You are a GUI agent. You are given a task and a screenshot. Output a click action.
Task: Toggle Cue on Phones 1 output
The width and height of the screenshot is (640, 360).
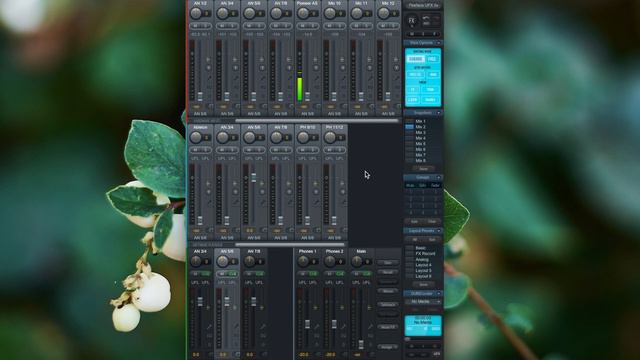(313, 273)
